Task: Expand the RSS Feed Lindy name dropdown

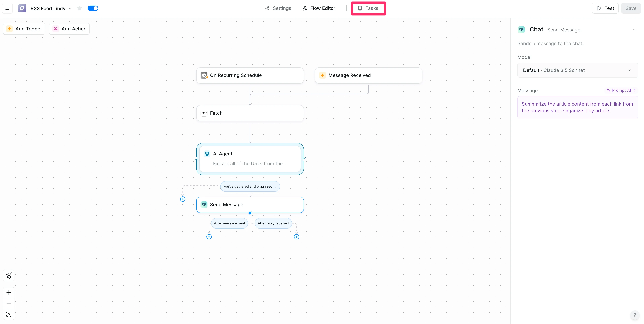Action: 70,8
